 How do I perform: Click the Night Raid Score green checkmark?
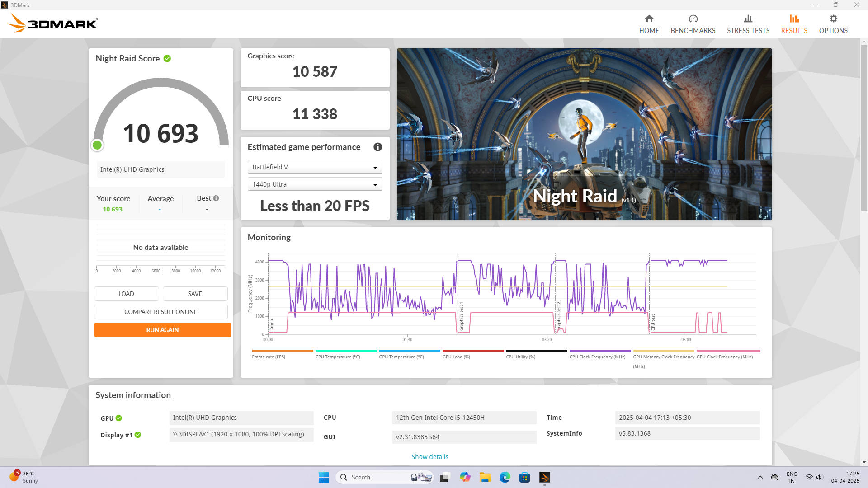(x=167, y=59)
